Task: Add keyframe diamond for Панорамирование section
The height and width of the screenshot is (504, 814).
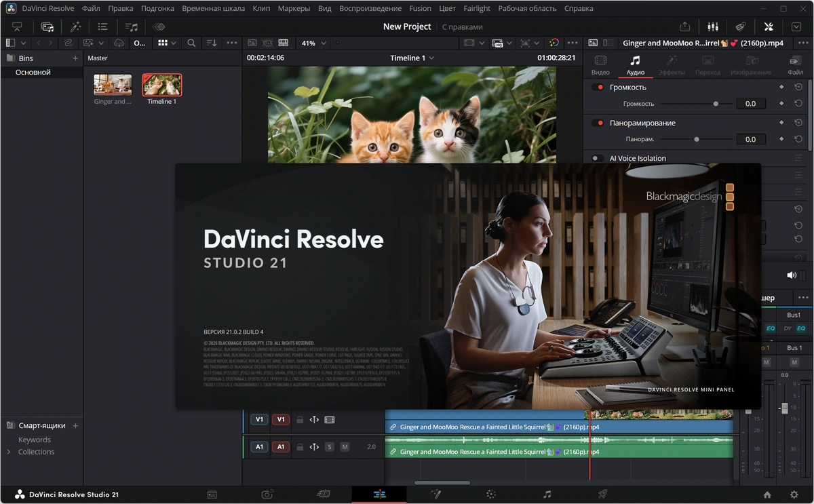Action: click(x=781, y=123)
